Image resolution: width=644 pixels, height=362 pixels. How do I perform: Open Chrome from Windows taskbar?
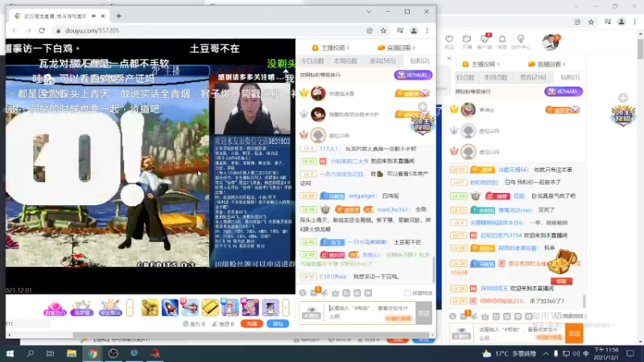(92, 354)
